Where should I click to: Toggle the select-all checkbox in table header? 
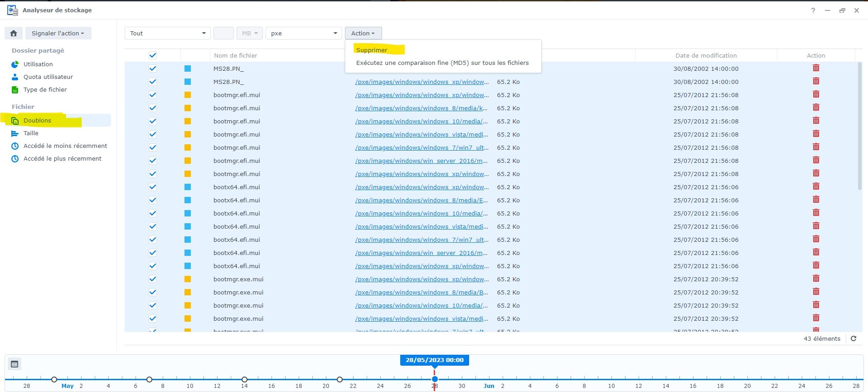pos(153,55)
